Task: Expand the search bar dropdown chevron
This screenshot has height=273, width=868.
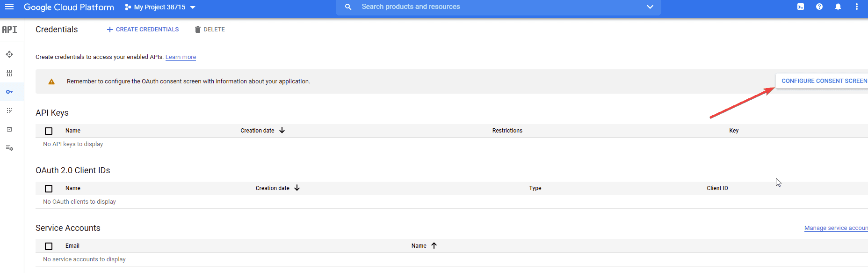Action: [x=650, y=7]
